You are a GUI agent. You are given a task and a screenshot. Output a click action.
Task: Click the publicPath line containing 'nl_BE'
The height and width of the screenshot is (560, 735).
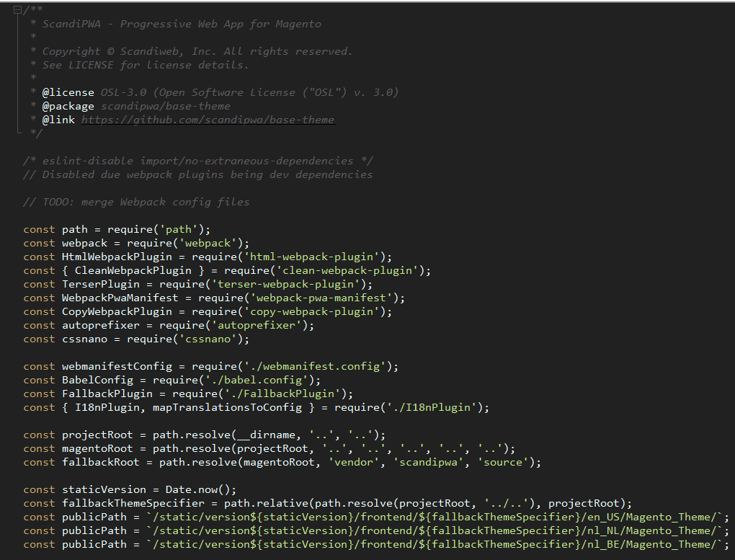tap(376, 545)
